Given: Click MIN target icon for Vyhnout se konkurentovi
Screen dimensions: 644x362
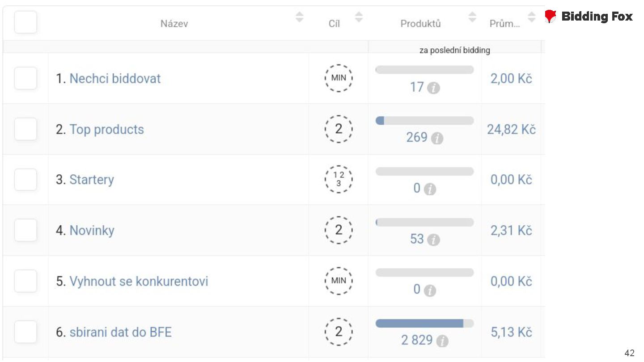Looking at the screenshot, I should point(339,281).
